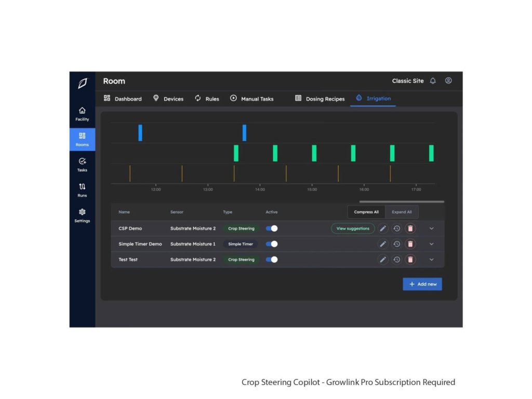
Task: Go to Facility in the sidebar
Action: coord(82,114)
